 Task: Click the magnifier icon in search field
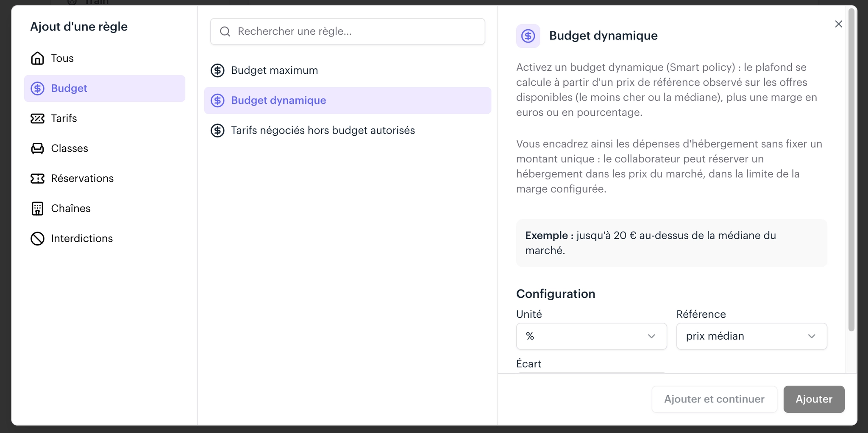click(x=225, y=31)
